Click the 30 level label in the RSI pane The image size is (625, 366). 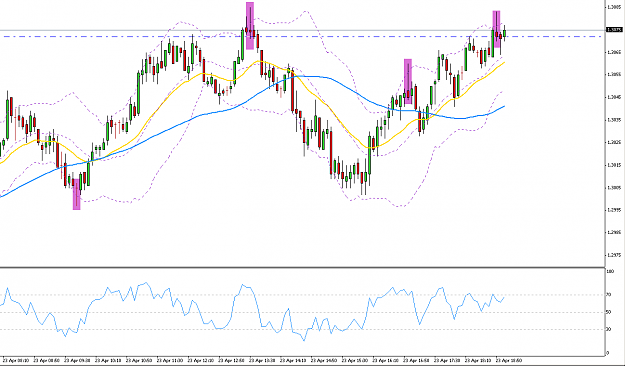tap(609, 329)
